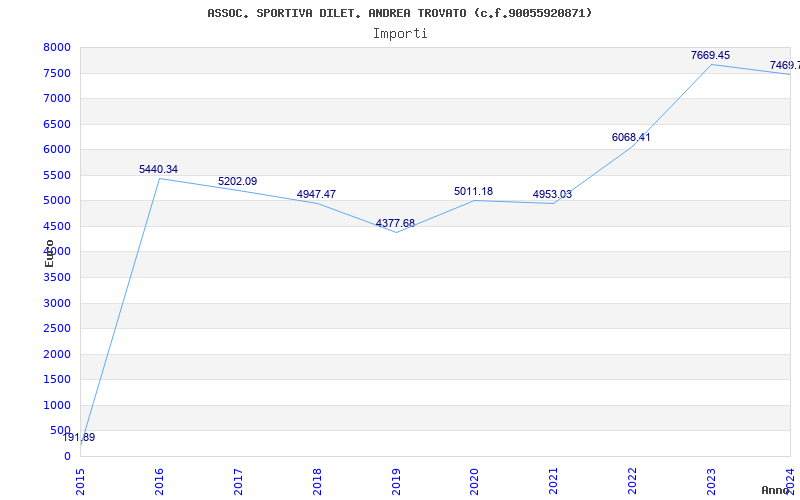Click the 1500 y-axis tick label
The height and width of the screenshot is (500, 800).
pyautogui.click(x=57, y=380)
